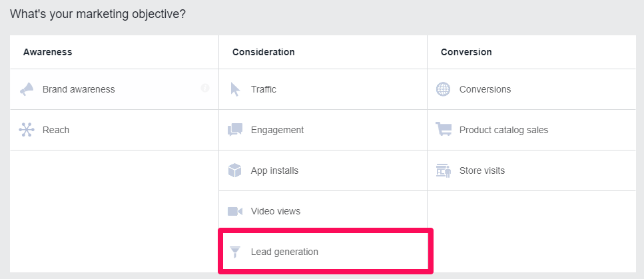Select the Engagement chat bubbles icon
The width and height of the screenshot is (644, 279).
tap(234, 130)
